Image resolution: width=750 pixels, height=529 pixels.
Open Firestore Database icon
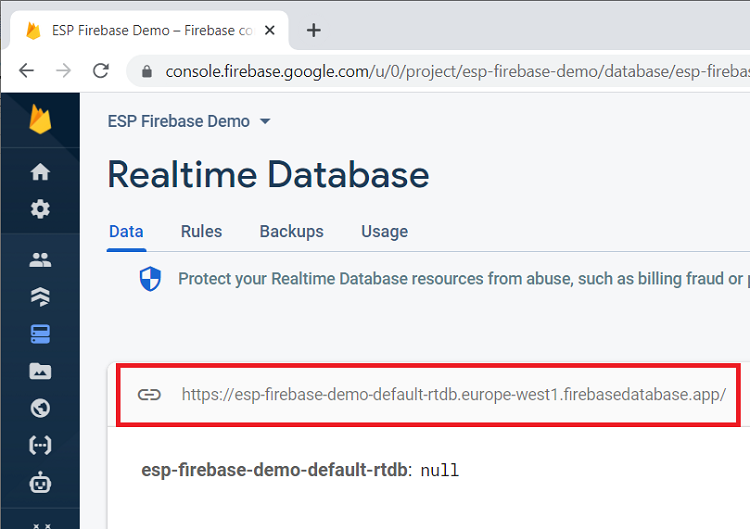tap(40, 297)
